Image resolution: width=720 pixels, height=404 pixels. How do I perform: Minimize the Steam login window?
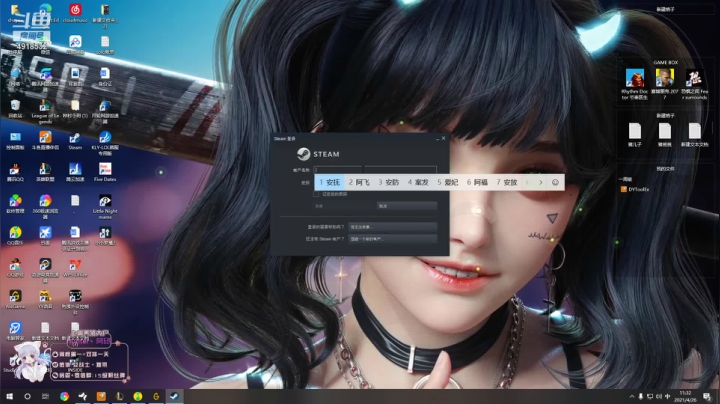[x=437, y=138]
